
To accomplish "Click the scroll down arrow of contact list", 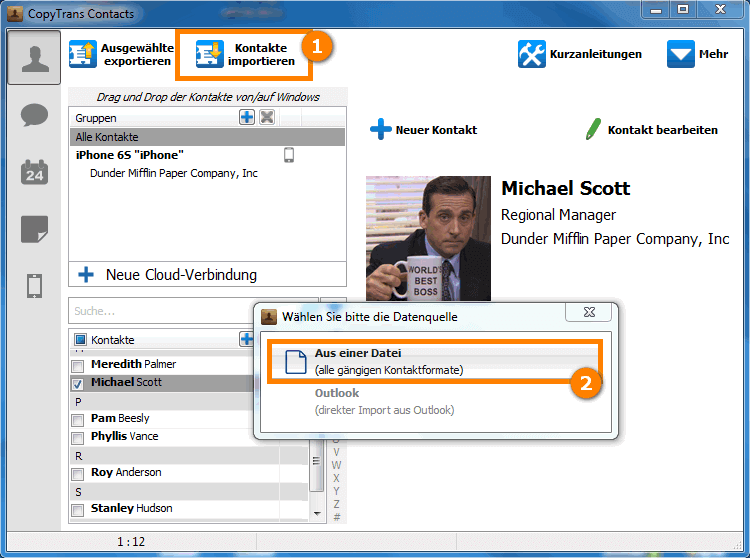I will click(x=317, y=514).
